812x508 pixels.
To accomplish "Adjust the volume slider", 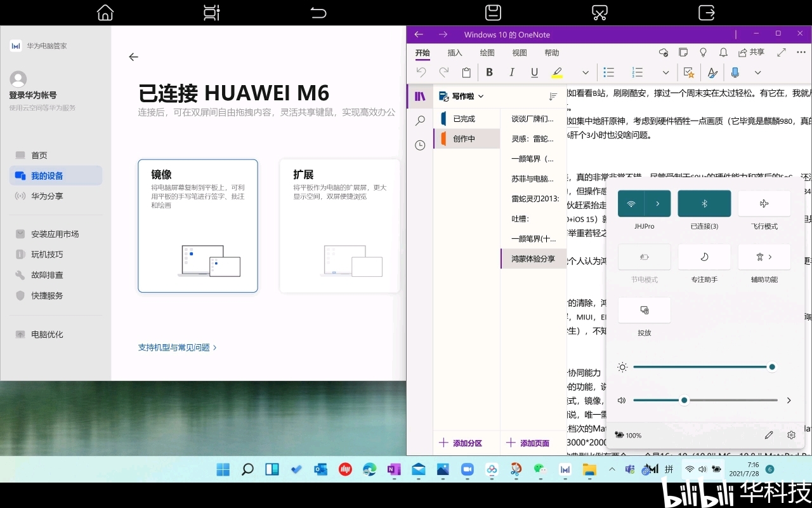I will click(705, 401).
